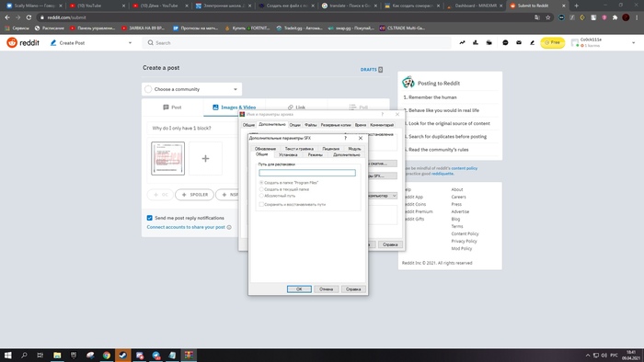Image resolution: width=644 pixels, height=362 pixels.
Task: Click the translate page icon in address bar
Action: [x=537, y=17]
